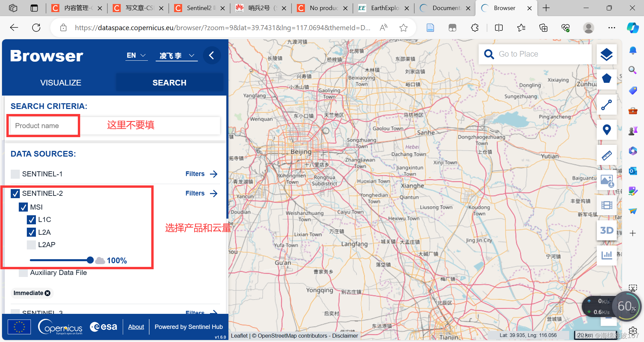Select the measure ruler tool
This screenshot has width=644, height=342.
(606, 155)
